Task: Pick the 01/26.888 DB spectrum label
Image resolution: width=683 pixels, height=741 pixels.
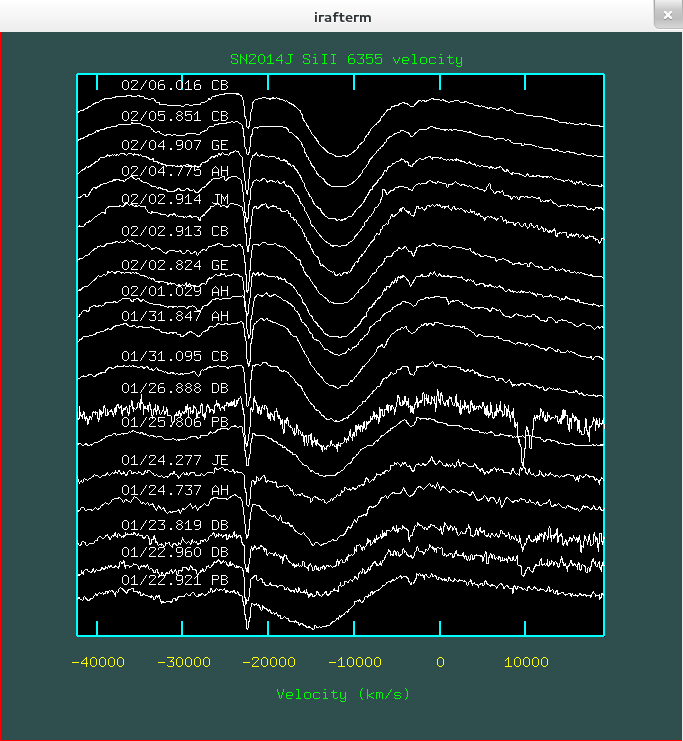Action: [x=175, y=388]
